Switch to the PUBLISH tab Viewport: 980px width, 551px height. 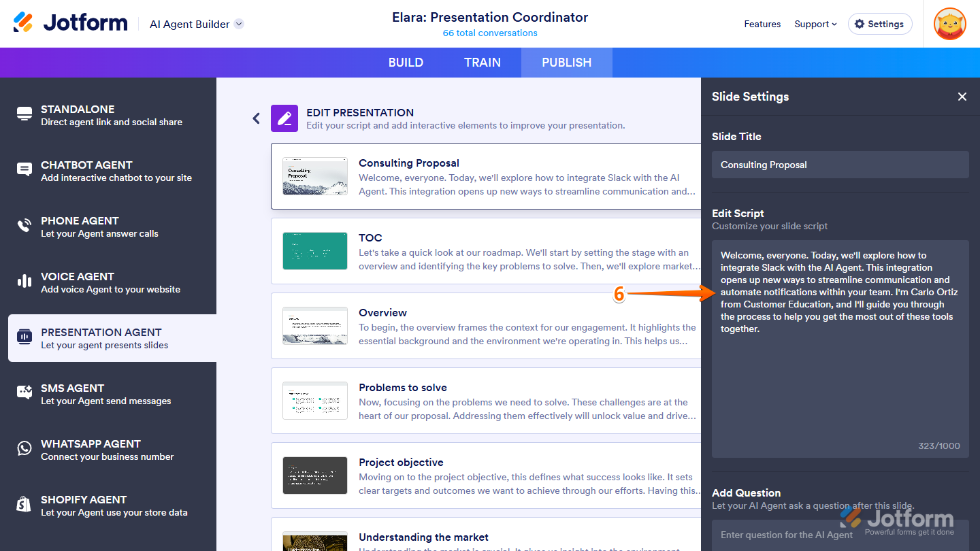click(567, 63)
